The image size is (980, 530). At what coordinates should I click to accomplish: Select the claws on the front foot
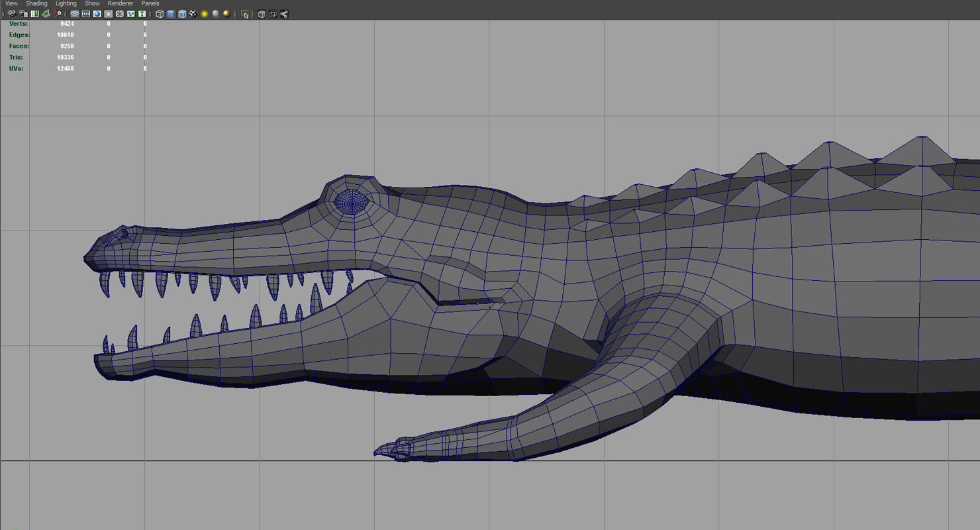tap(392, 449)
